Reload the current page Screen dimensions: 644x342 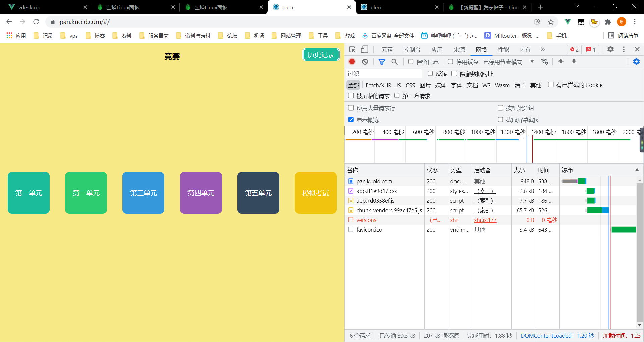pyautogui.click(x=36, y=22)
